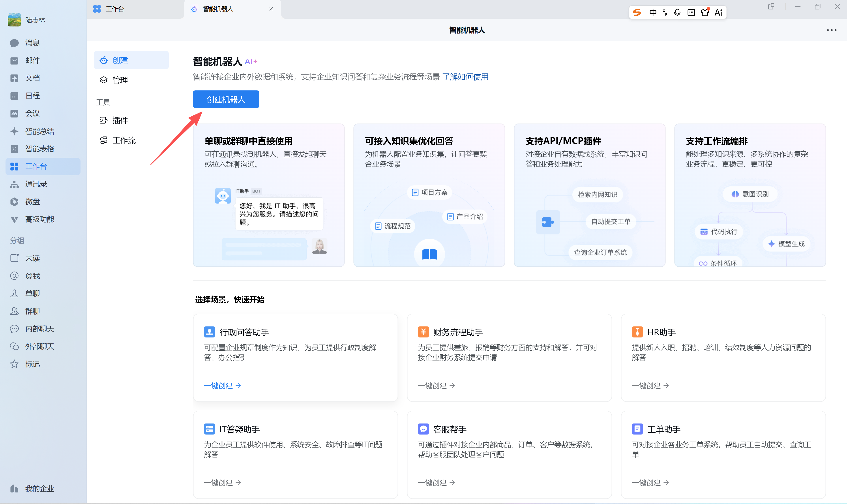Viewport: 847px width, 504px height.
Task: Click the 单聊或群聊中直接使用 feature card
Action: click(269, 195)
